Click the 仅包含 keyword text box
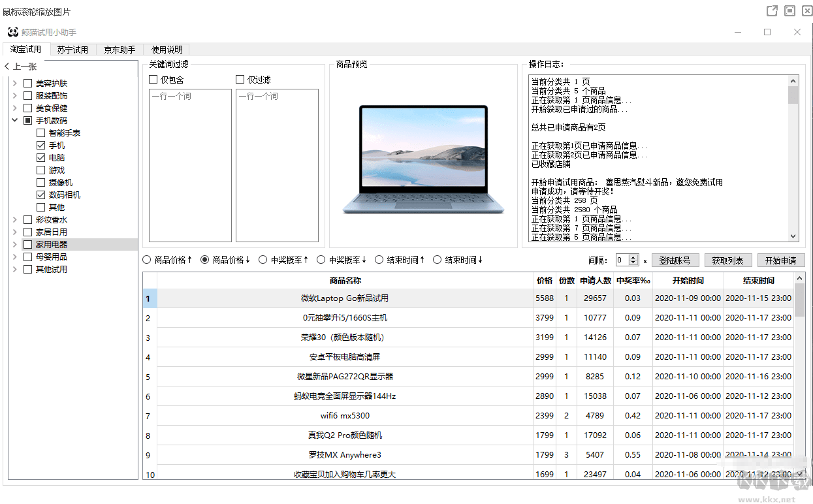This screenshot has height=504, width=813. pyautogui.click(x=190, y=166)
